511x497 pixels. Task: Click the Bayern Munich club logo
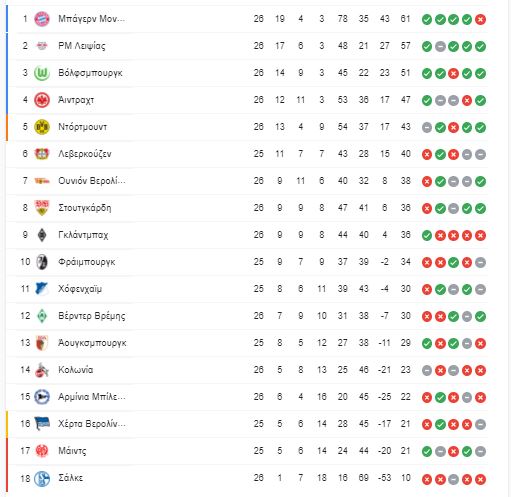pos(42,19)
